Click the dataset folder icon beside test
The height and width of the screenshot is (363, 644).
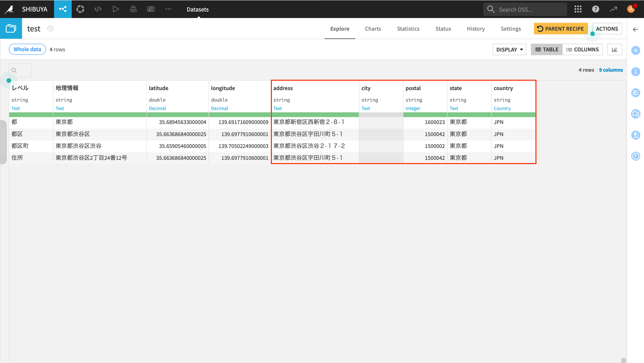[11, 29]
